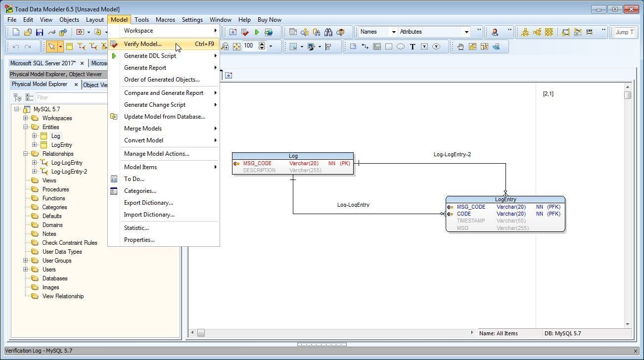Choose Verify Model from Model menu
644x360 pixels.
tap(164, 44)
